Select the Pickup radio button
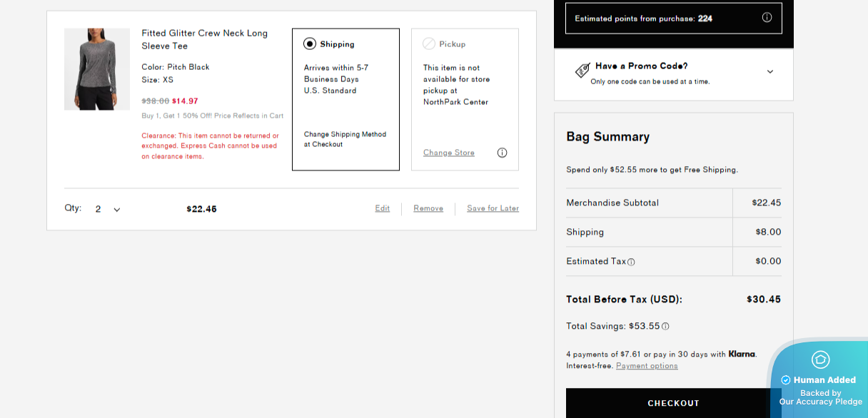This screenshot has height=418, width=868. pyautogui.click(x=429, y=44)
